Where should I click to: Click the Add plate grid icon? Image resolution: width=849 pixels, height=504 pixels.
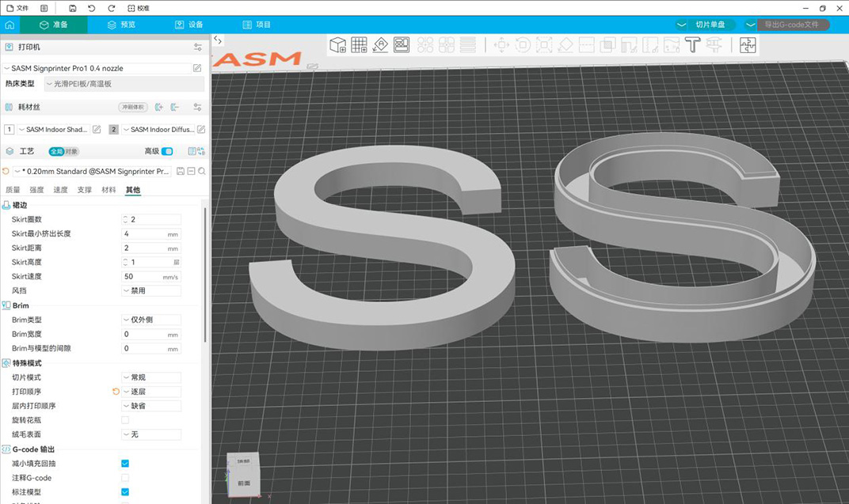click(x=359, y=45)
